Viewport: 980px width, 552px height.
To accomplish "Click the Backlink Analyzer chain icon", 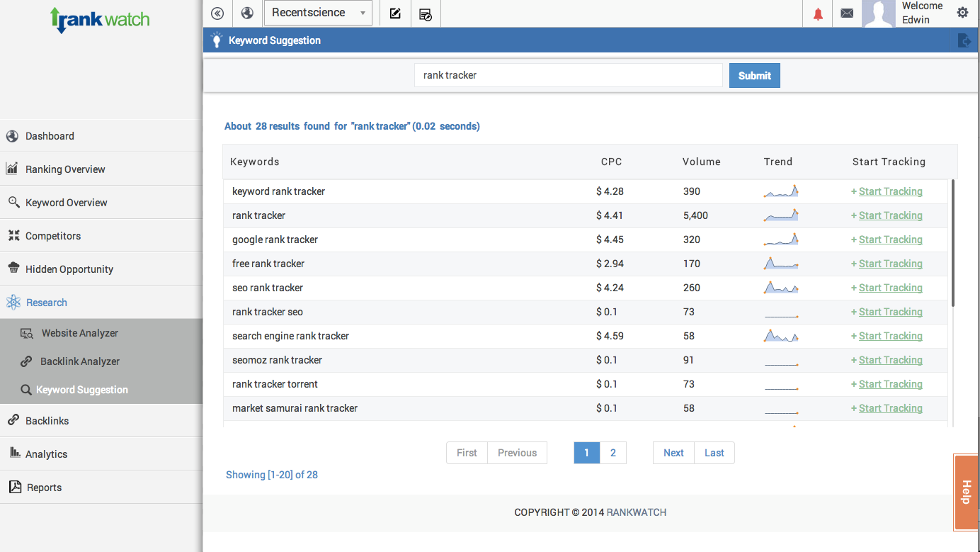I will 26,361.
